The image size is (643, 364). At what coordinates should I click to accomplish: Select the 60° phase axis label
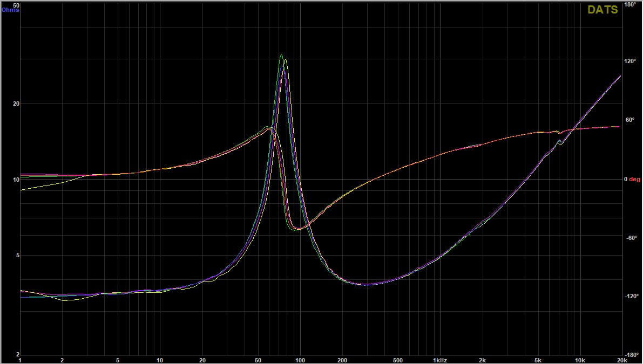(631, 120)
